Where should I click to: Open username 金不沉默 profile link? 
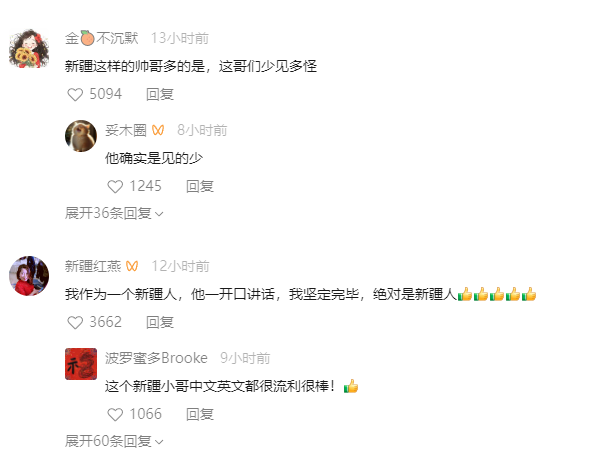pyautogui.click(x=102, y=38)
